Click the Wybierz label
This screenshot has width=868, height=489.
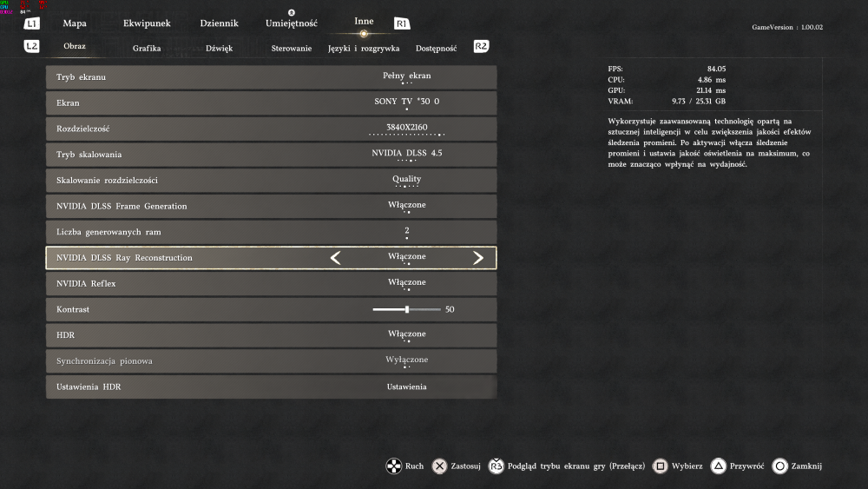click(687, 466)
